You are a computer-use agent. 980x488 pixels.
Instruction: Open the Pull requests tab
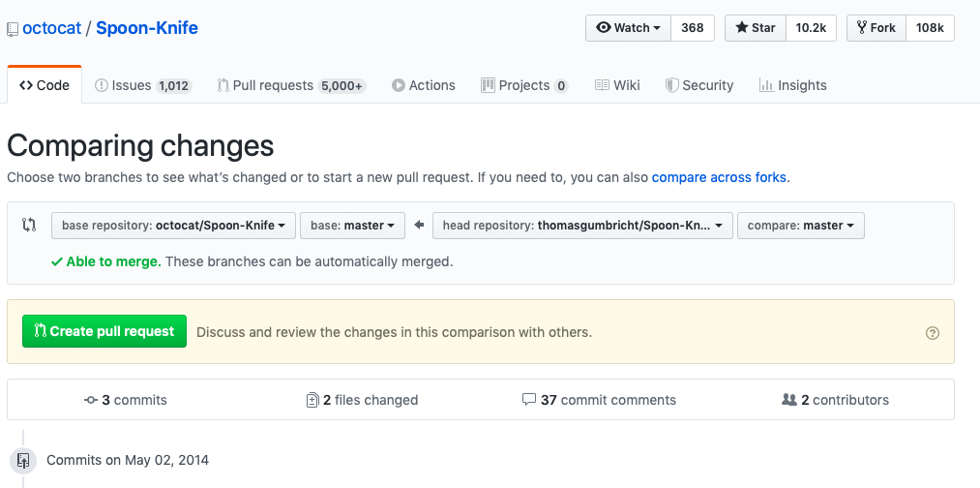pyautogui.click(x=291, y=85)
